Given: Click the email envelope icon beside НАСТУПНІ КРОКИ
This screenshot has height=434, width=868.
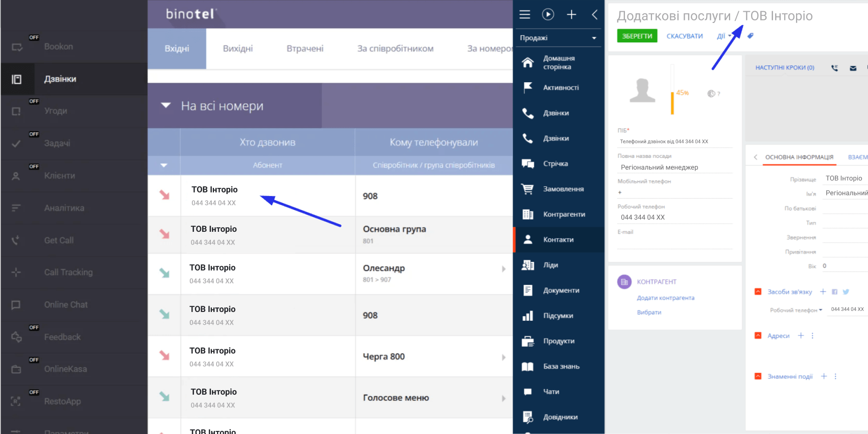Looking at the screenshot, I should tap(853, 68).
